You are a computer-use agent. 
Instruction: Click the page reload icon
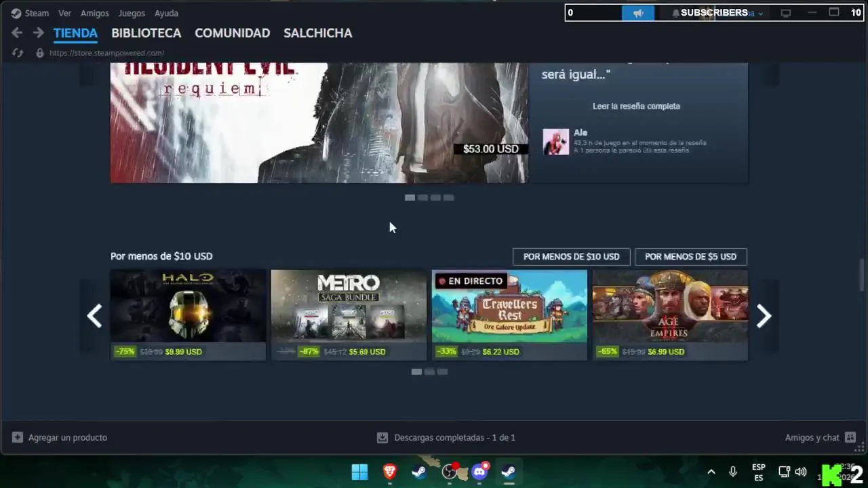click(18, 53)
